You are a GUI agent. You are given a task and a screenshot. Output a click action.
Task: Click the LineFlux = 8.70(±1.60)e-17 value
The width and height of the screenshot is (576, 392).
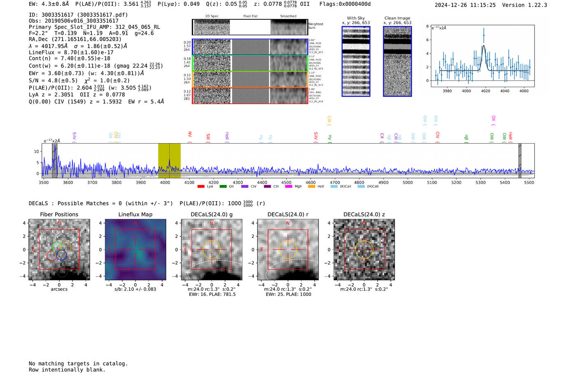pyautogui.click(x=71, y=52)
